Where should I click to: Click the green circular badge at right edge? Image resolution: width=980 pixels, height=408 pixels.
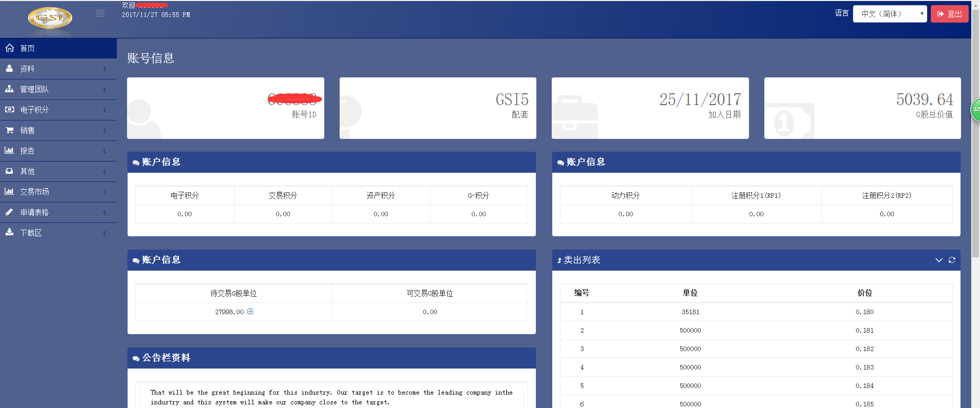click(x=976, y=109)
